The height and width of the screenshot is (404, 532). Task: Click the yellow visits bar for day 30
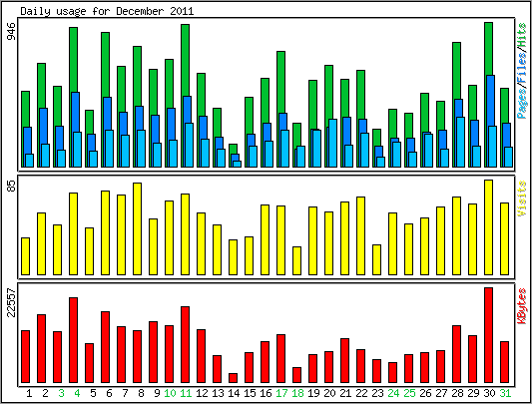coord(488,227)
